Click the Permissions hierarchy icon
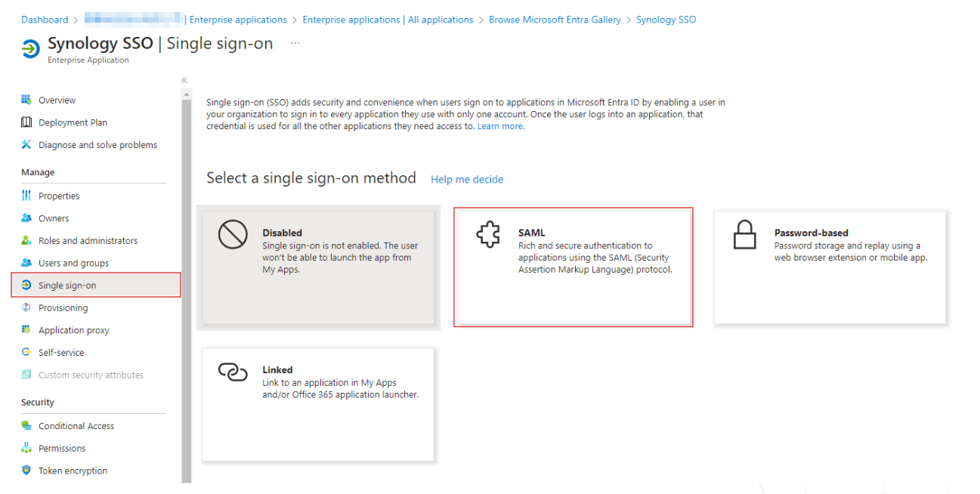Image resolution: width=980 pixels, height=494 pixels. click(x=26, y=448)
